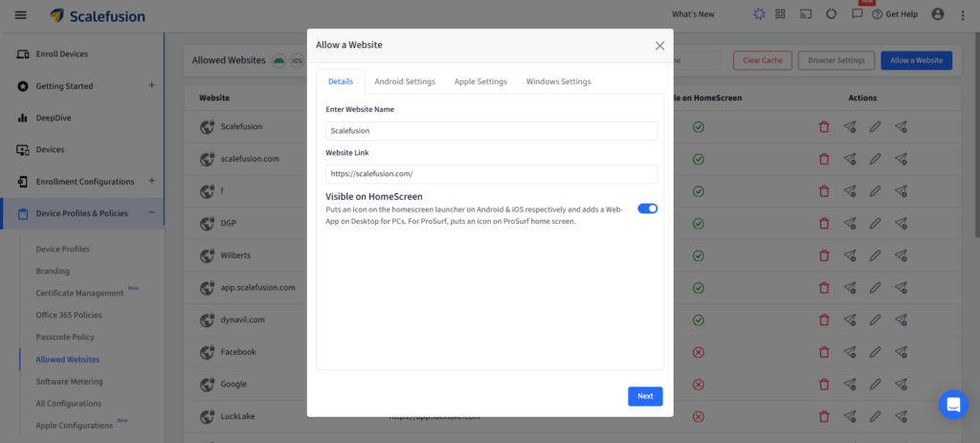Click the Android platform filter icon

coord(278,60)
